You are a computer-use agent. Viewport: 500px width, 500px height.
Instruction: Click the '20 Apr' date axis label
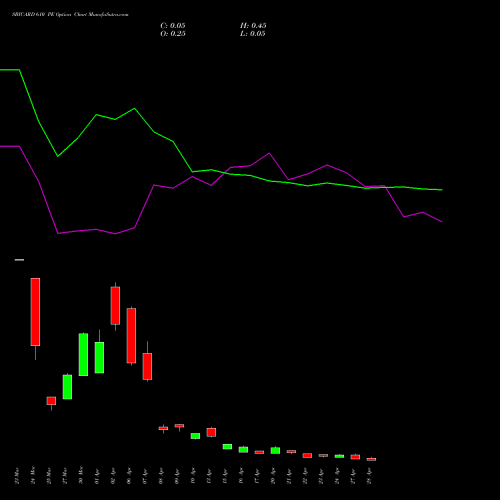[273, 476]
